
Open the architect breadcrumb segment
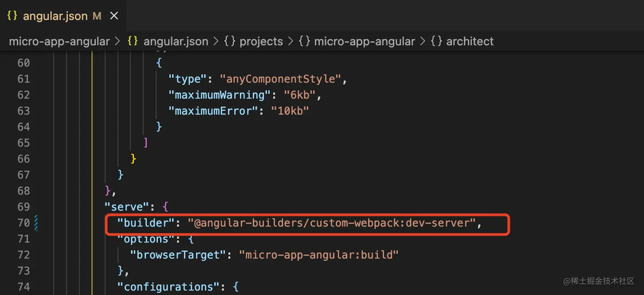(470, 41)
